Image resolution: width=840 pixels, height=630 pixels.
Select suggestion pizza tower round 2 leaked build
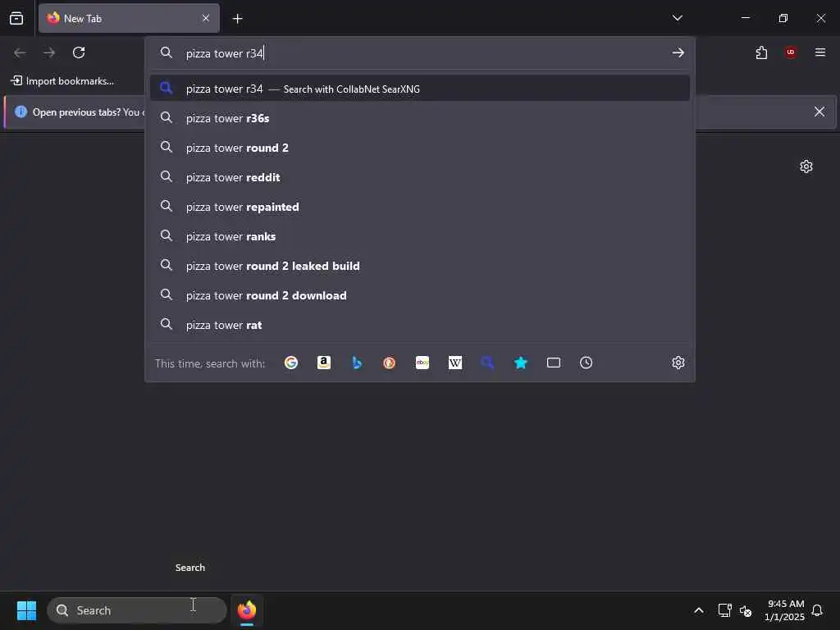[x=420, y=266]
